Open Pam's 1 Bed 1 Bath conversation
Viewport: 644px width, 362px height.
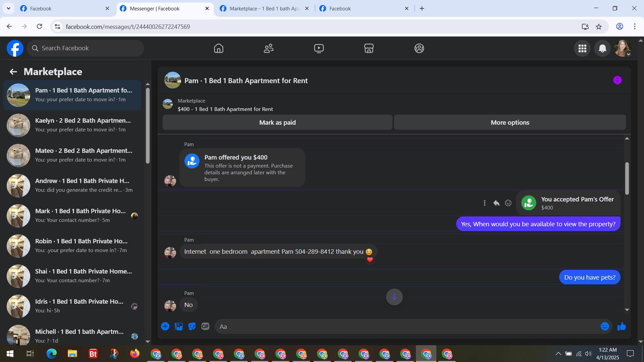72,95
